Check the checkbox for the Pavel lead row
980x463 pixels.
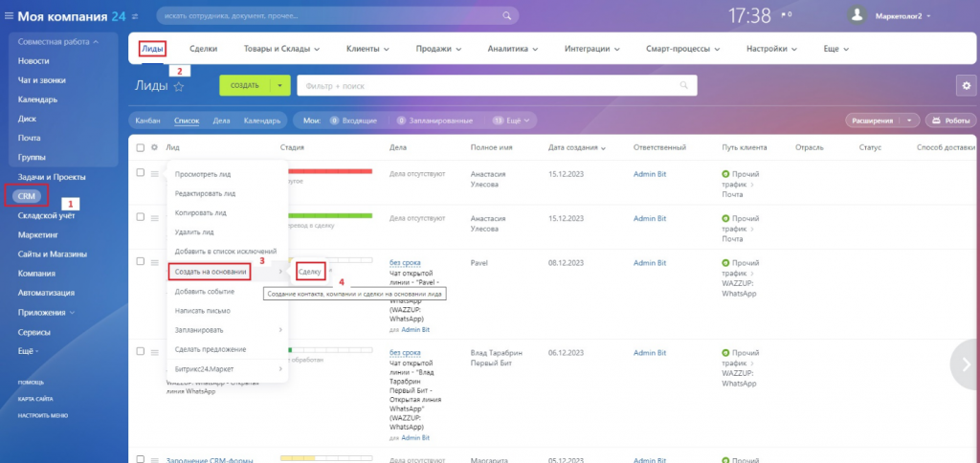point(141,261)
